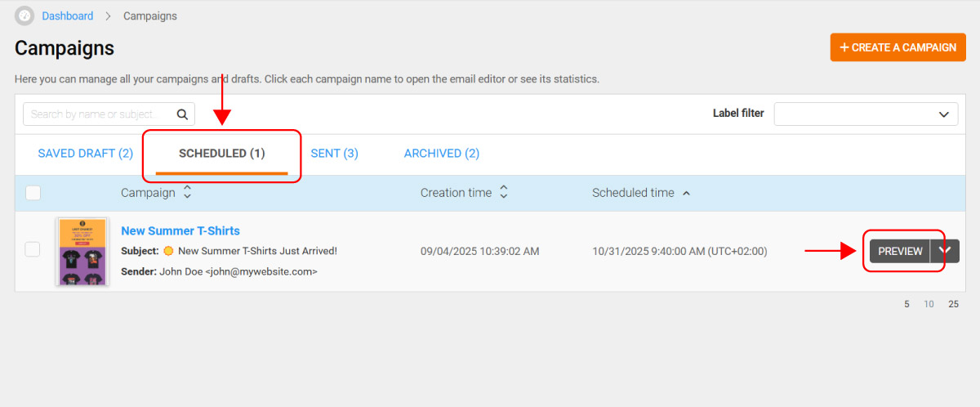Switch to the Saved Draft tab
This screenshot has width=980, height=407.
tap(86, 154)
